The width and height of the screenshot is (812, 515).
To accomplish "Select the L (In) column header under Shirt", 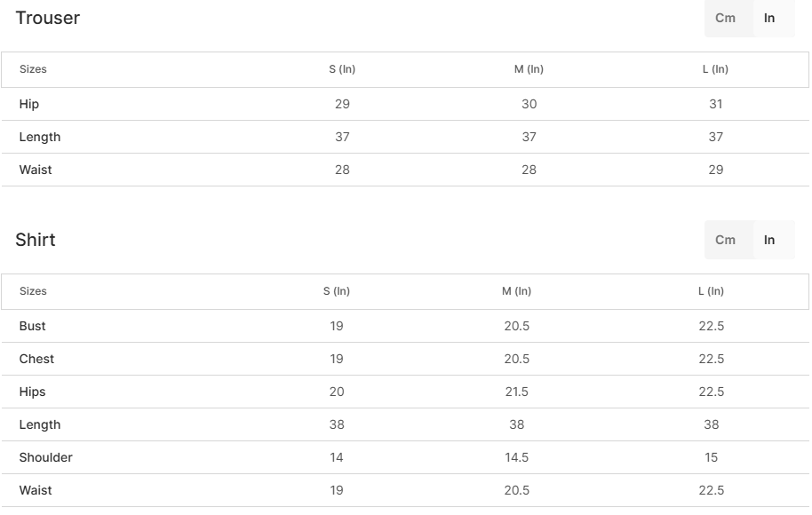I will [x=711, y=291].
